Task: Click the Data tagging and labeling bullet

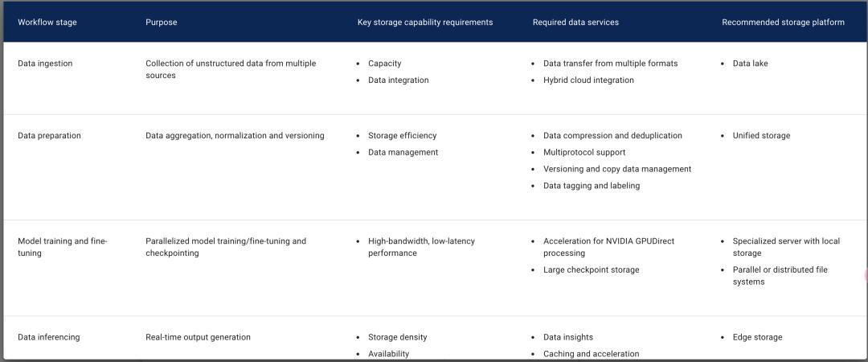Action: click(x=592, y=186)
